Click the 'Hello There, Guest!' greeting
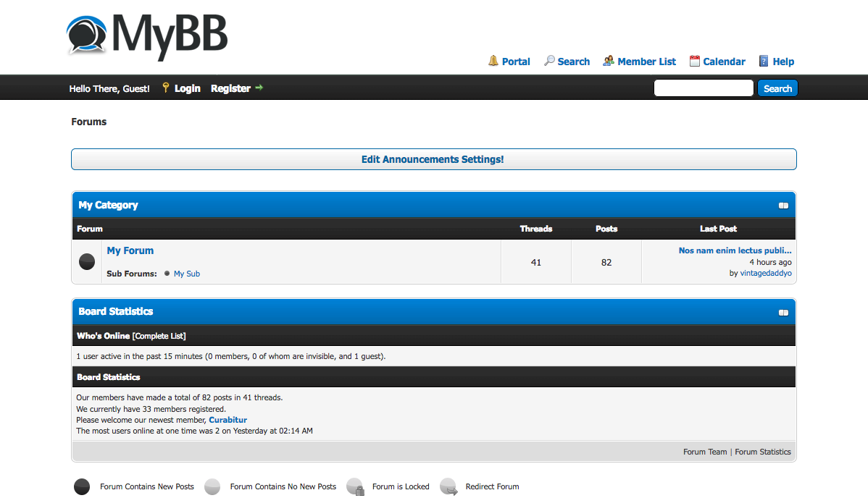This screenshot has width=868, height=498. pos(109,88)
